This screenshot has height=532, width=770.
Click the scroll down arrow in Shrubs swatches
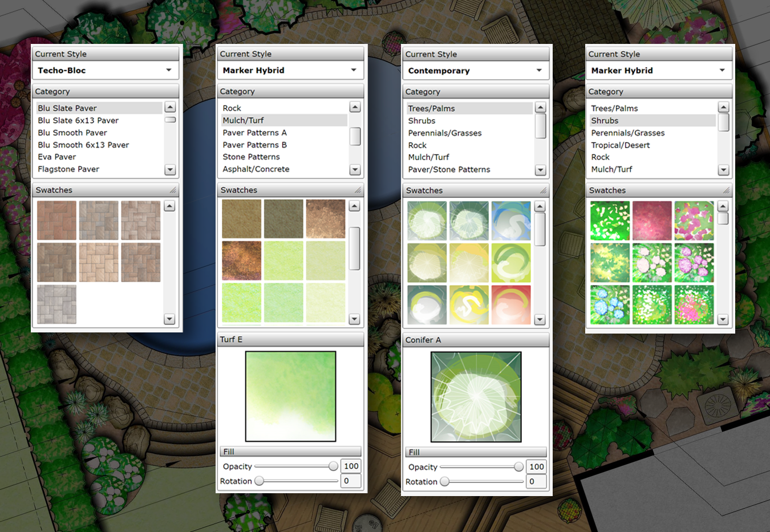pyautogui.click(x=723, y=320)
